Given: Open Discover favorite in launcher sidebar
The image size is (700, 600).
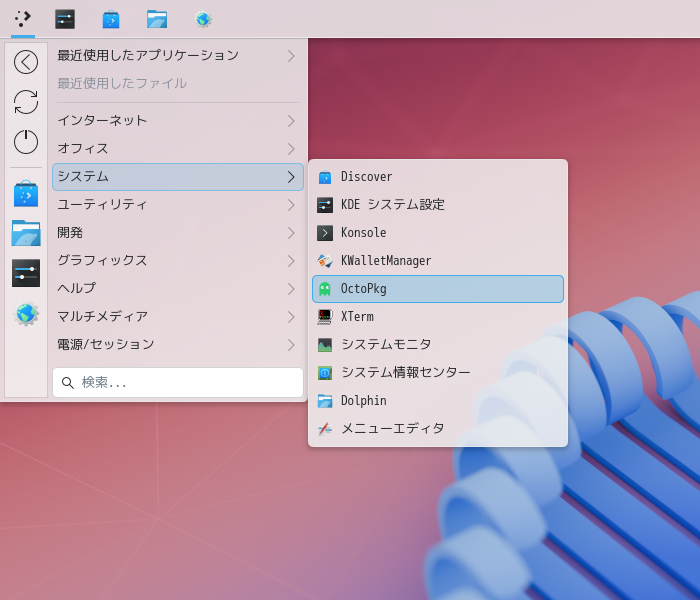Looking at the screenshot, I should [26, 194].
